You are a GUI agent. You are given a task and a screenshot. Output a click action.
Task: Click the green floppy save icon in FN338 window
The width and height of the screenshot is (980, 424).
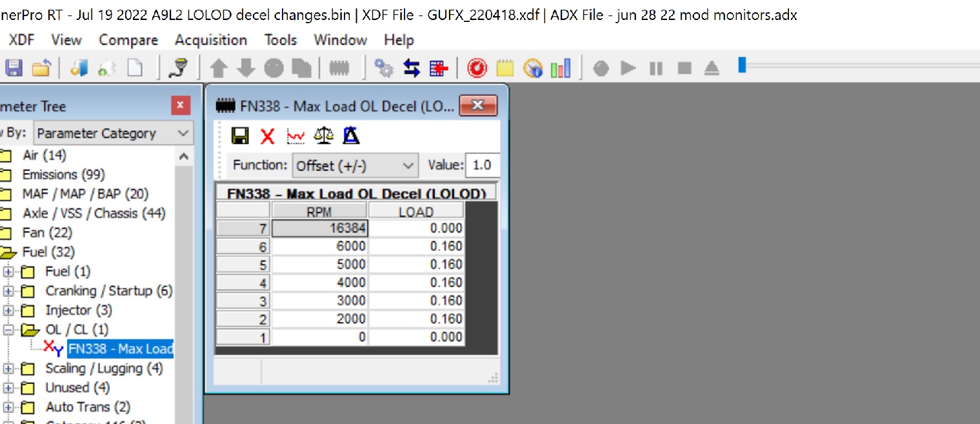(x=240, y=136)
